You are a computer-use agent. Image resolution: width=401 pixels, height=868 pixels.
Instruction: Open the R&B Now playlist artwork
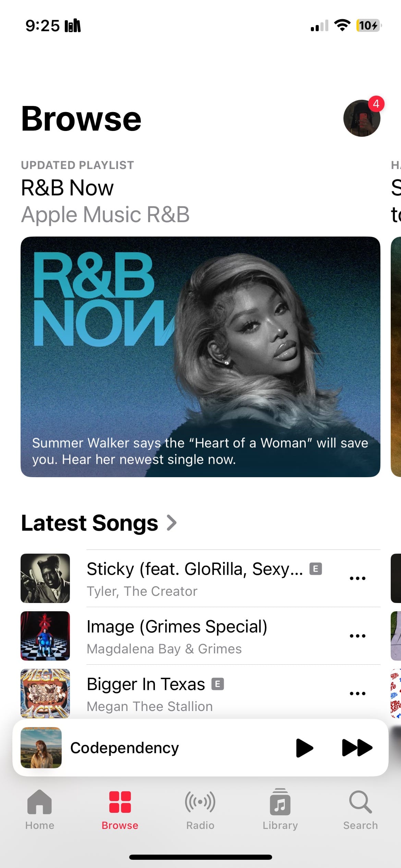tap(200, 357)
